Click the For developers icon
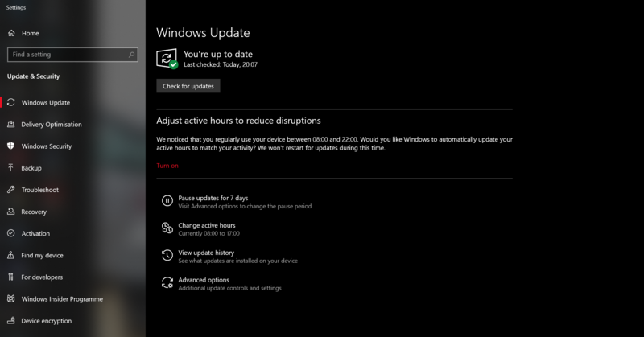The image size is (644, 337). tap(11, 277)
